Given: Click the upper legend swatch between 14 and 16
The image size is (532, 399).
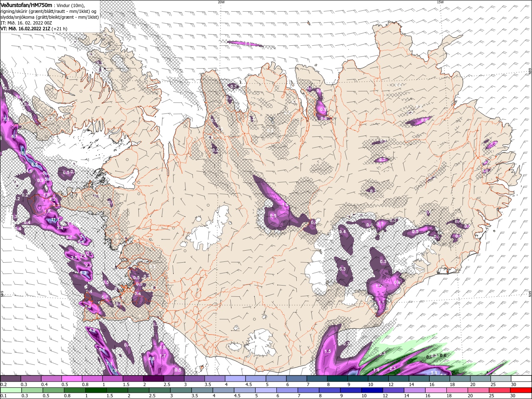Looking at the screenshot, I should 419,379.
